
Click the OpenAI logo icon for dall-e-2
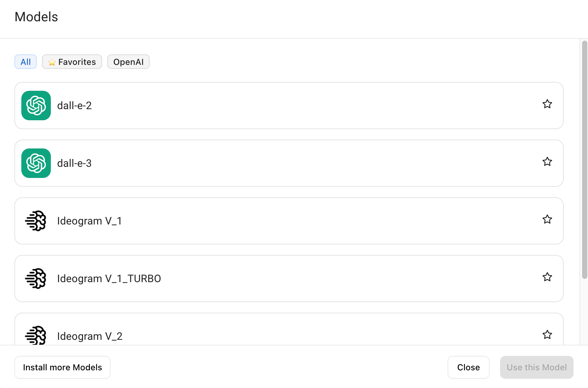click(36, 106)
